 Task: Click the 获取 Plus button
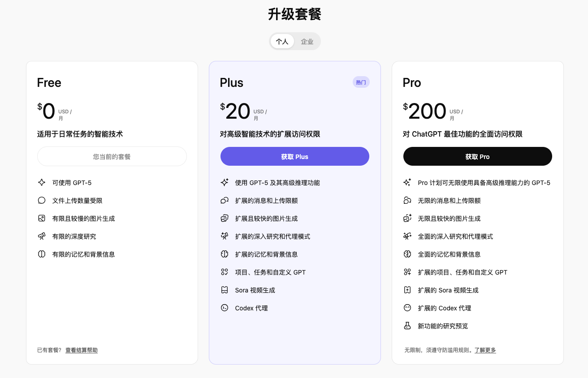click(295, 157)
